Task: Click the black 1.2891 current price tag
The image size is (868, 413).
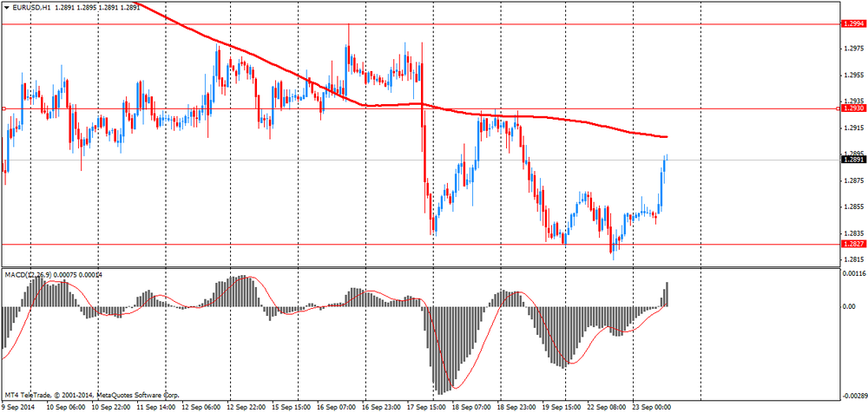Action: (852, 160)
